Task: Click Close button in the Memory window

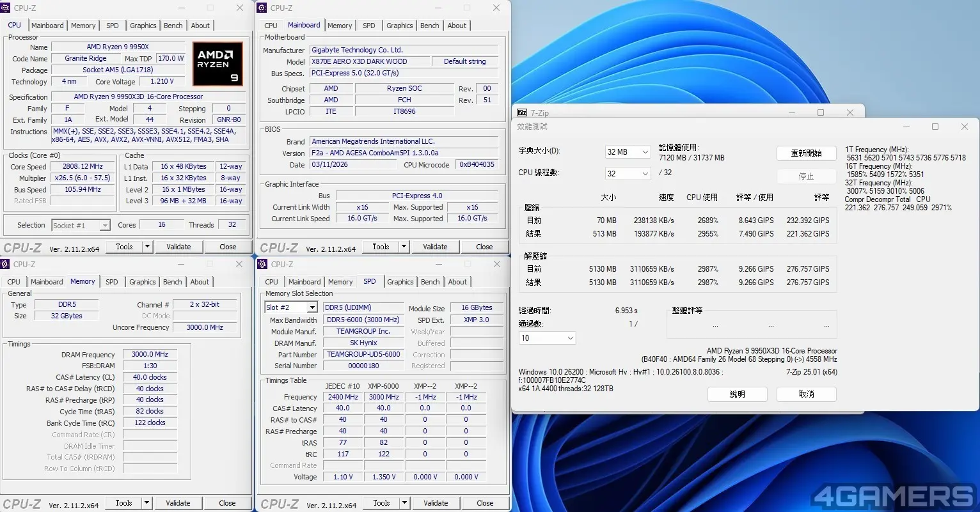Action: [x=227, y=503]
